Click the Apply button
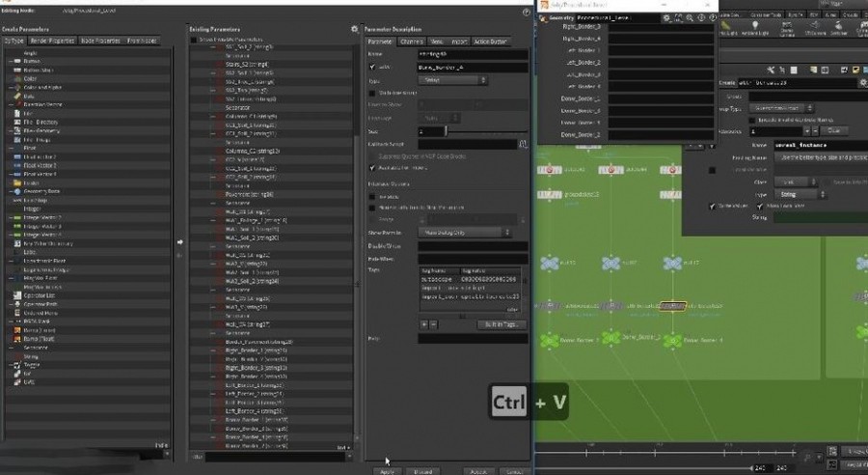Viewport: 868px width, 475px height. 387,472
